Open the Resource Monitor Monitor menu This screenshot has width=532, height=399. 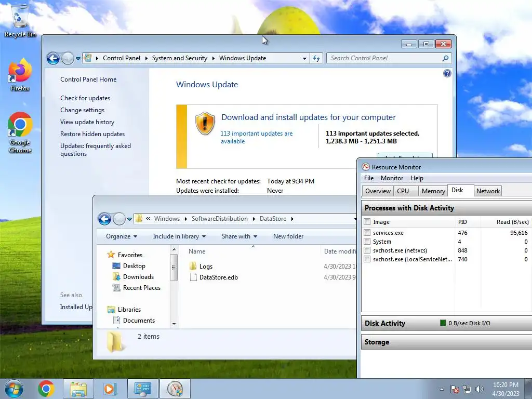(x=392, y=178)
